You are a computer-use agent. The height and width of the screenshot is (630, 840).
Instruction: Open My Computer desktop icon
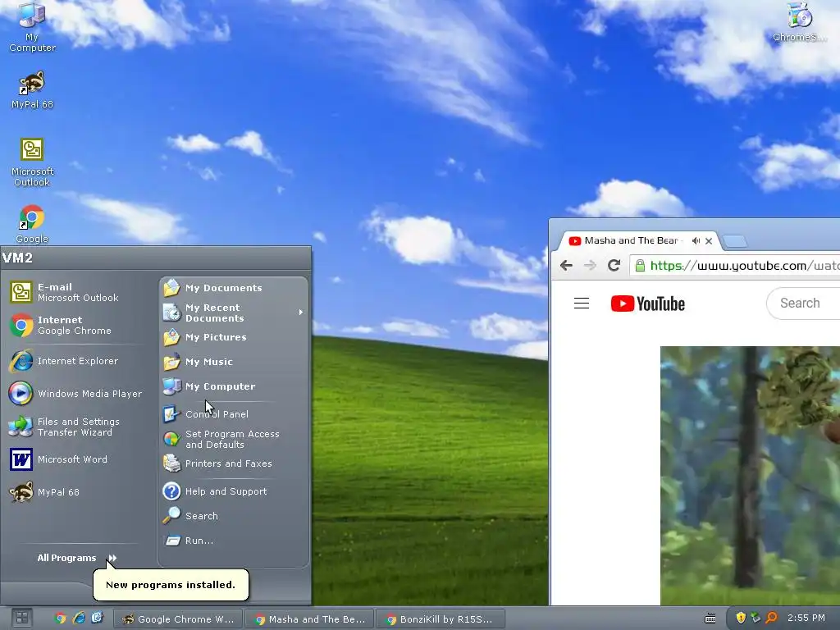(32, 27)
